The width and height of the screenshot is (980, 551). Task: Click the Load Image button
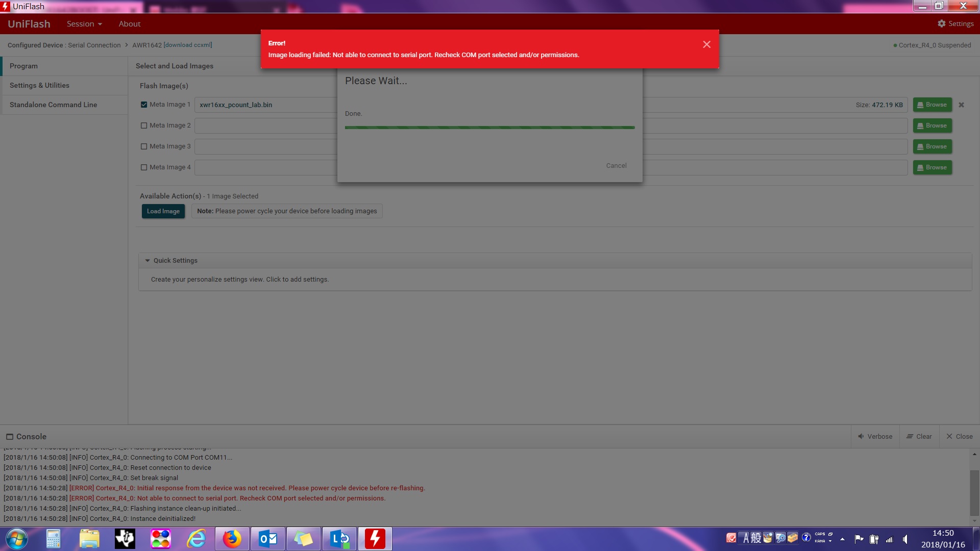point(163,211)
